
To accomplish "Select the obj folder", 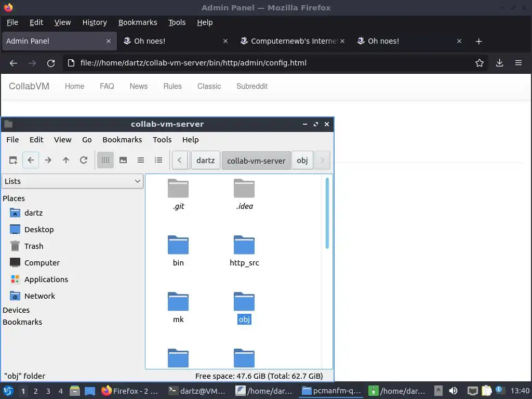I will point(244,308).
